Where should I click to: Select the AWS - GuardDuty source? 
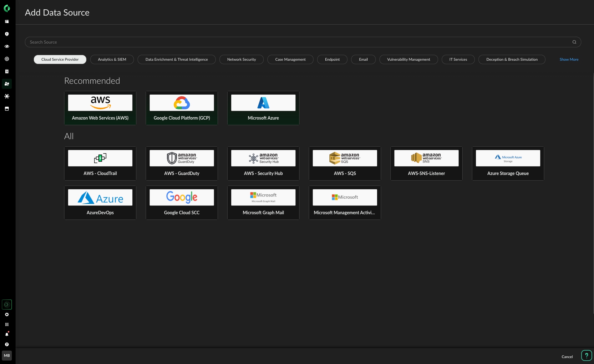182,163
